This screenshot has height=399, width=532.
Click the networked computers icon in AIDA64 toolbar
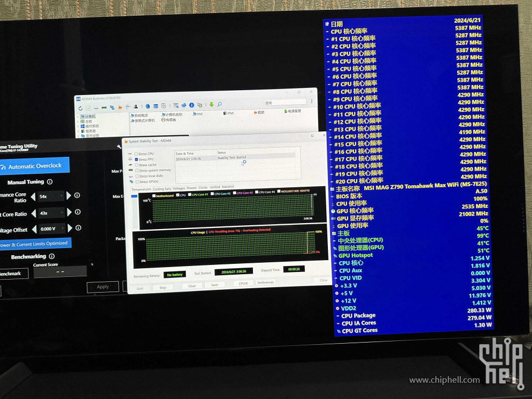pyautogui.click(x=112, y=107)
